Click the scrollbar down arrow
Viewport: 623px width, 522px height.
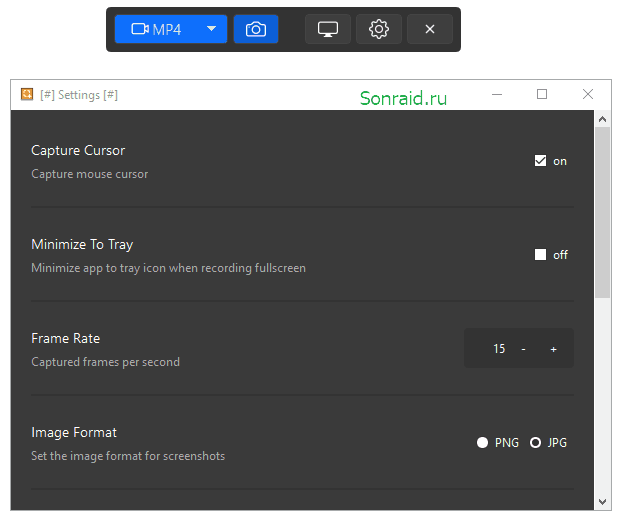(602, 502)
